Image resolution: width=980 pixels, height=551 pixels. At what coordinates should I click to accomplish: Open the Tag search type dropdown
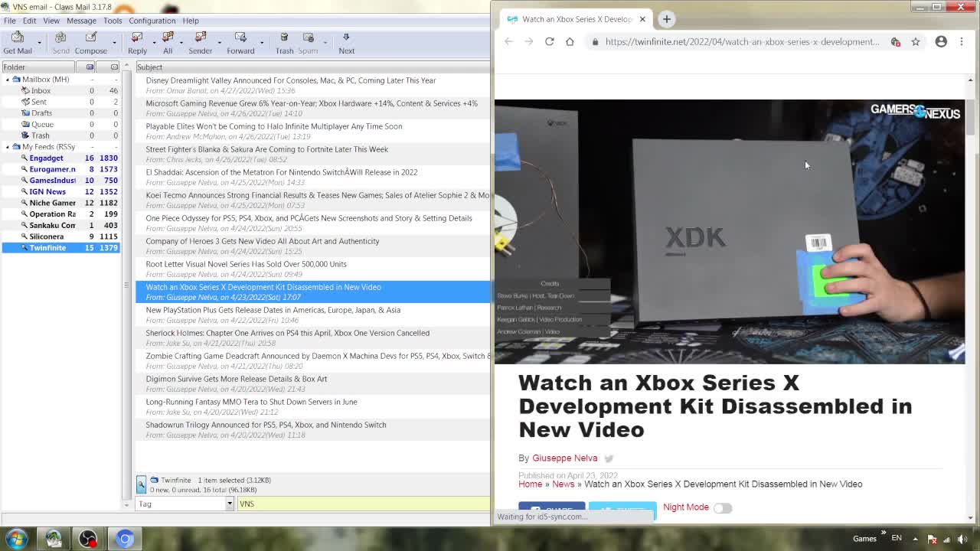click(x=229, y=504)
